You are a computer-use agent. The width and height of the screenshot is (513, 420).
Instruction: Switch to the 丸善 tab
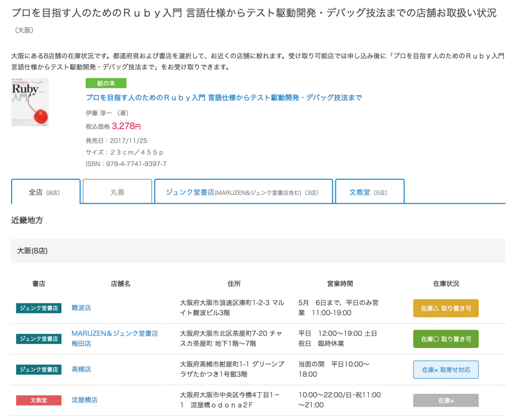(x=117, y=191)
